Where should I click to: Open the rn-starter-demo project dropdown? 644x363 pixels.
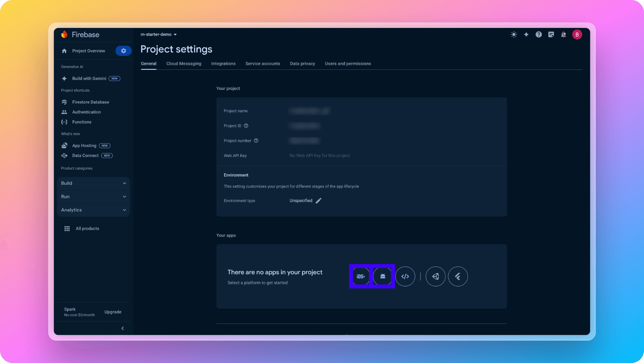(159, 34)
